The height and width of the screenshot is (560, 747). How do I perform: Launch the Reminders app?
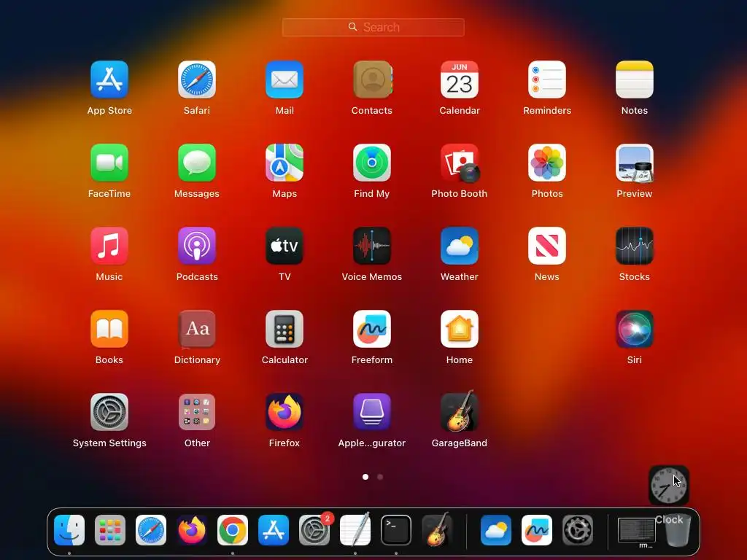point(547,79)
